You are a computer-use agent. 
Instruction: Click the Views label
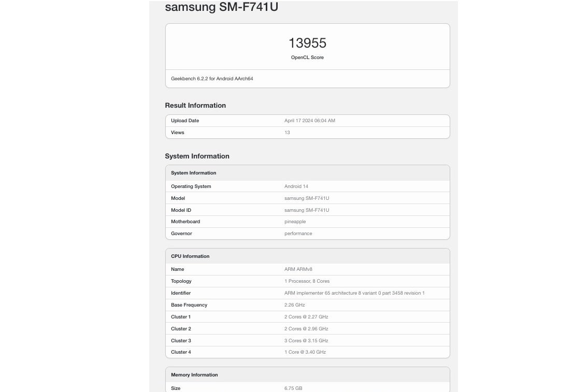[x=177, y=133]
